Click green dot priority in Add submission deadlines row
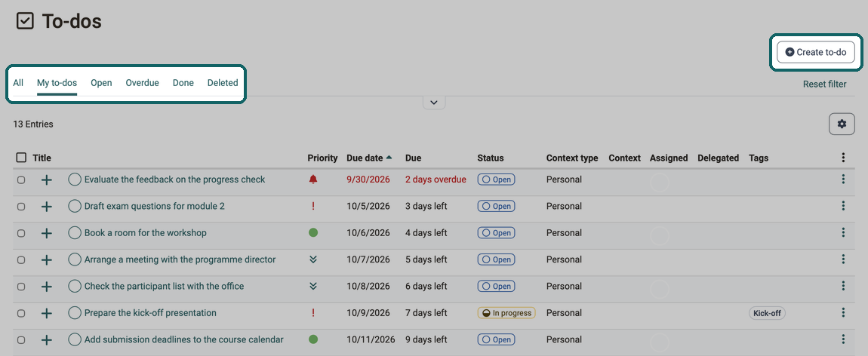This screenshot has width=868, height=356. [313, 339]
